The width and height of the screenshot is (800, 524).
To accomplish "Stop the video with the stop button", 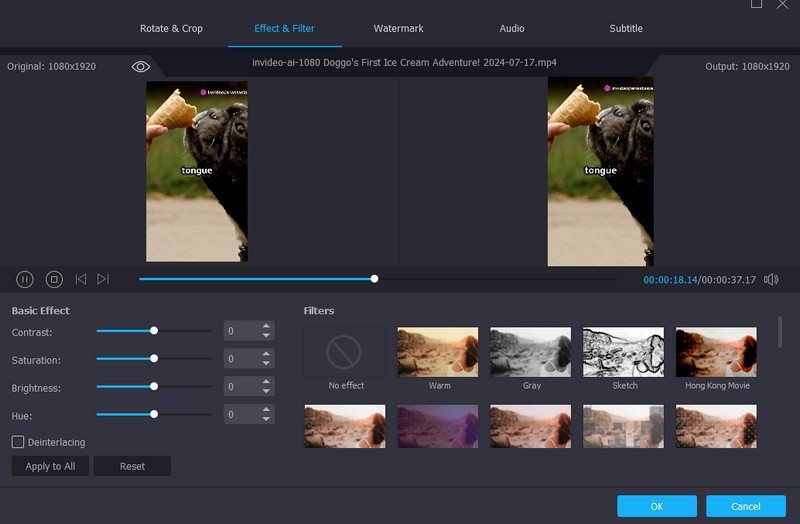I will pyautogui.click(x=54, y=280).
